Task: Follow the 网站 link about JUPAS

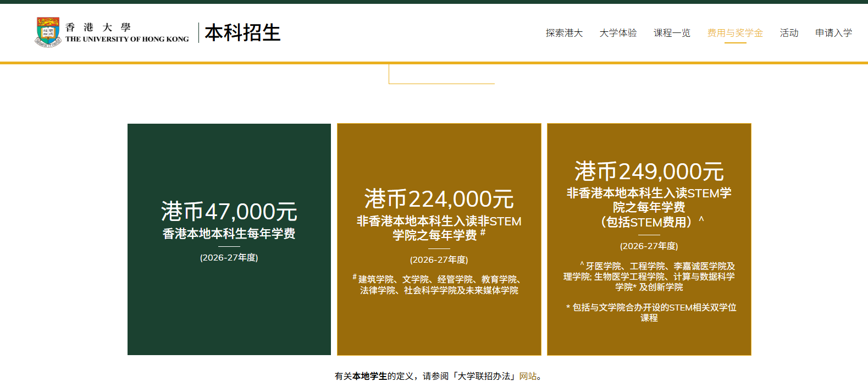Action: click(528, 376)
